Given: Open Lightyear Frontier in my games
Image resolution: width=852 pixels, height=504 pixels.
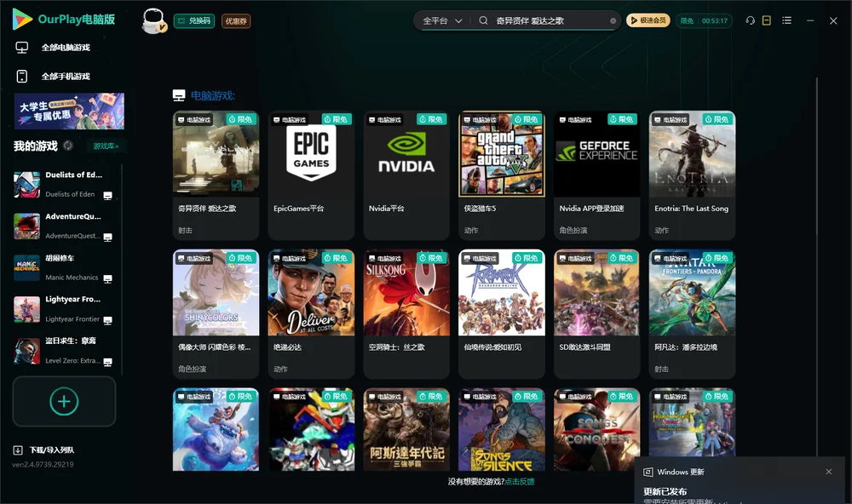Looking at the screenshot, I should coord(63,309).
